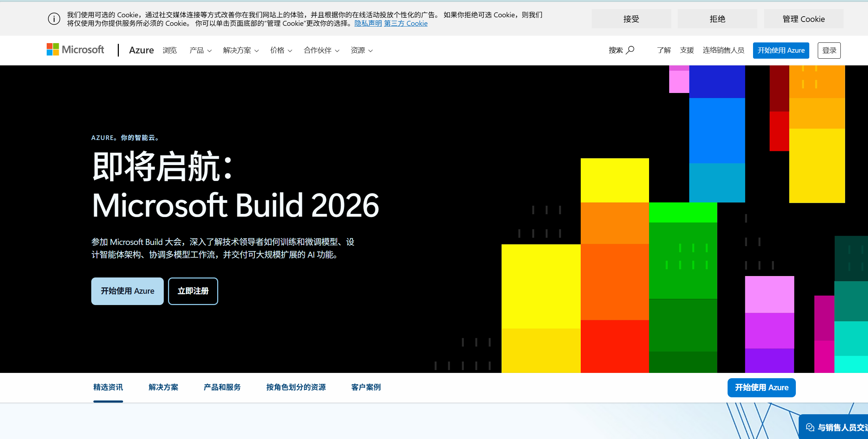Click the 立即注册 register button
Screen dimensions: 868x439
[193, 291]
